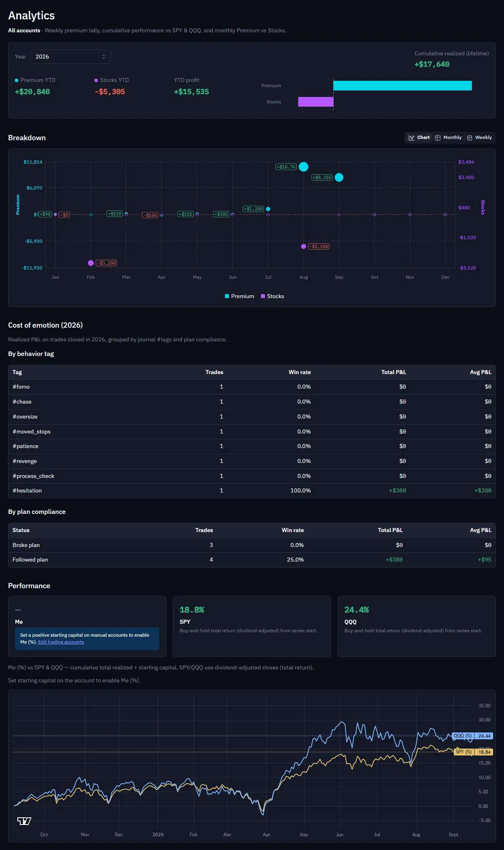
Task: Select the #revenge tag row
Action: click(252, 461)
